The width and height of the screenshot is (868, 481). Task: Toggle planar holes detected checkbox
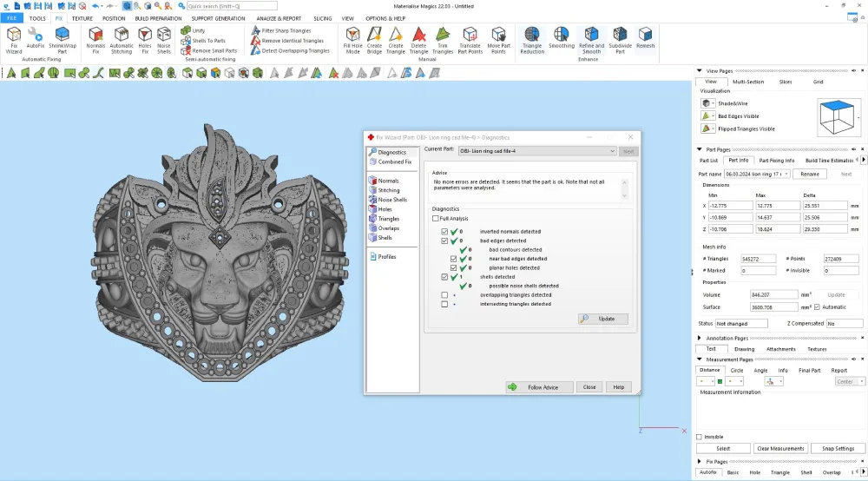click(x=453, y=268)
